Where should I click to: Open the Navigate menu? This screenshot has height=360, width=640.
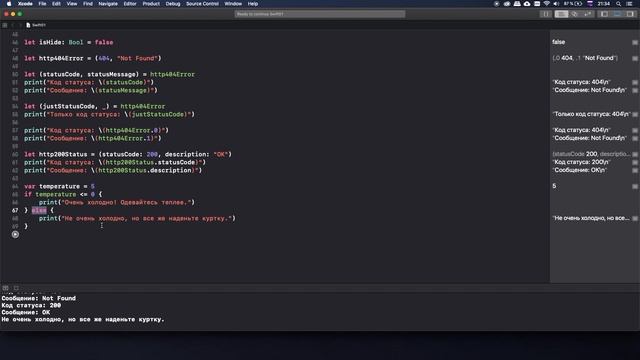108,4
